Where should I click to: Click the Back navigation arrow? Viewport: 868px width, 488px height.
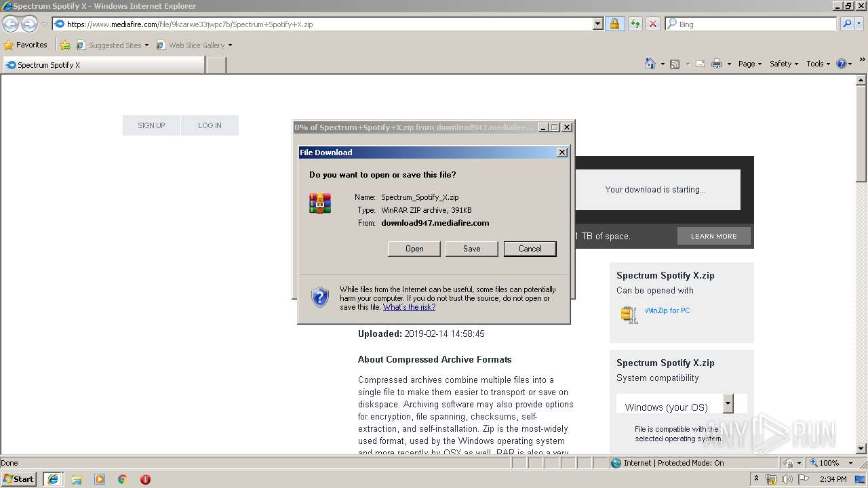click(x=10, y=24)
